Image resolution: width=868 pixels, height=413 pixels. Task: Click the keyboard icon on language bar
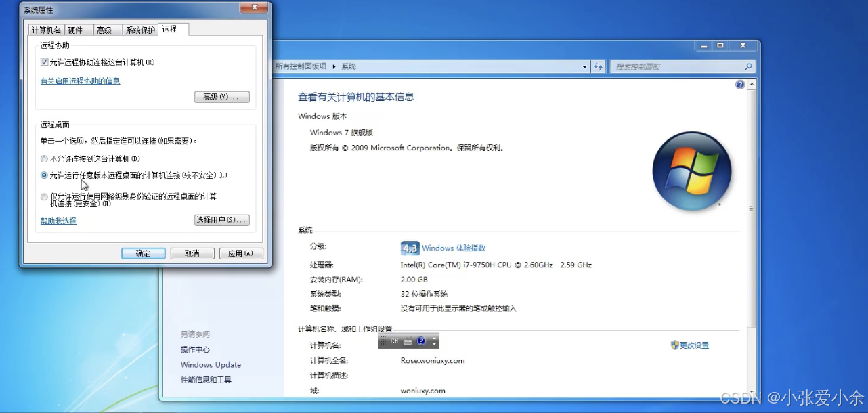(x=408, y=341)
